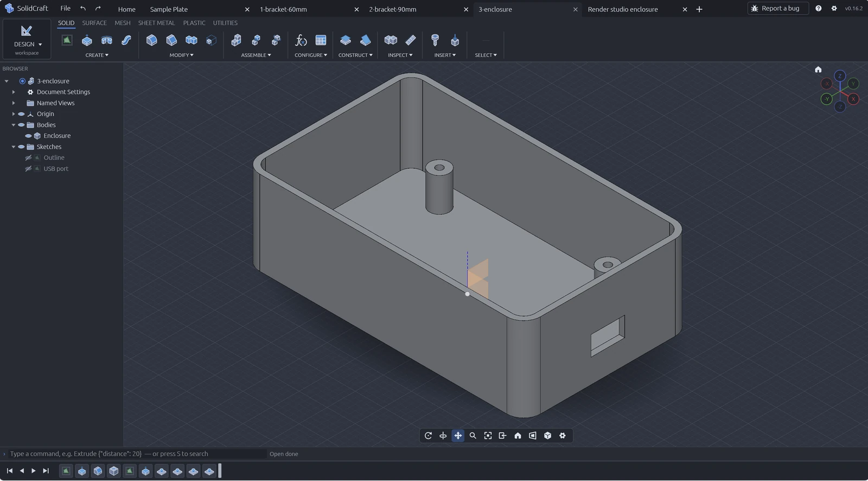Switch to the 2-bracket-90mm document tab
The width and height of the screenshot is (868, 481).
(x=393, y=9)
